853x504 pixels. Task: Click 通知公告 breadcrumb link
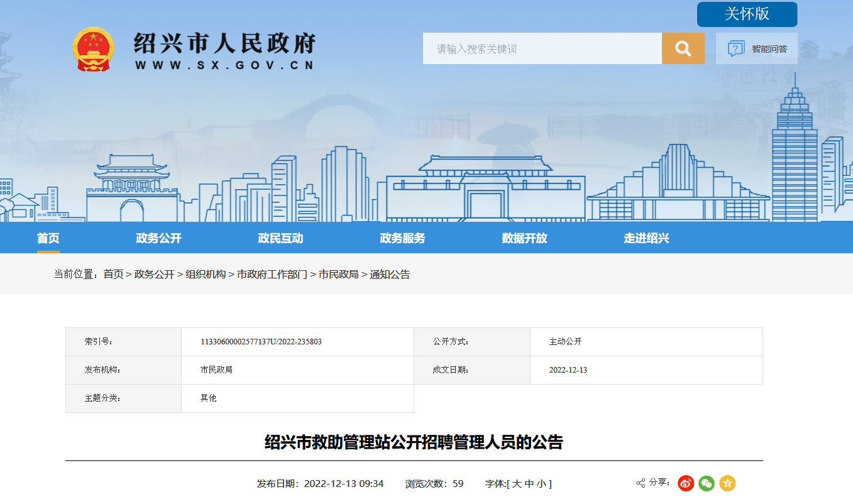coord(390,275)
